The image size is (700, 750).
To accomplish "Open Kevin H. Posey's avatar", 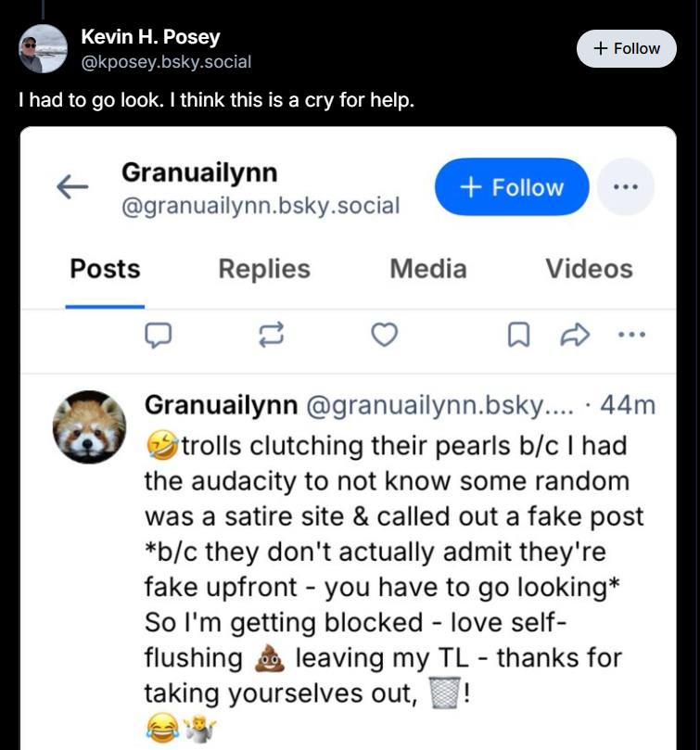I will click(x=43, y=49).
